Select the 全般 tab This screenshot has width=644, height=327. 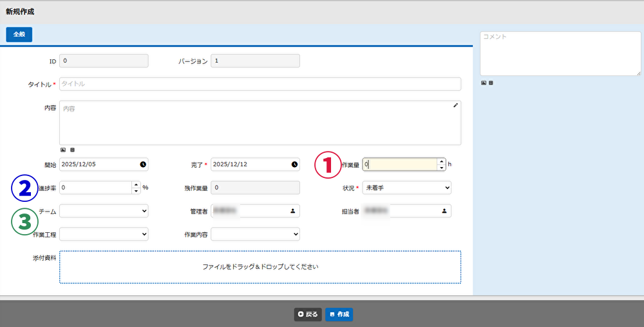coord(19,35)
